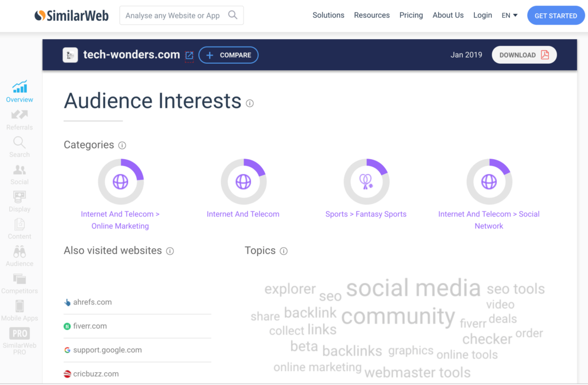Click the GET STARTED button
This screenshot has height=385, width=588.
pos(556,16)
